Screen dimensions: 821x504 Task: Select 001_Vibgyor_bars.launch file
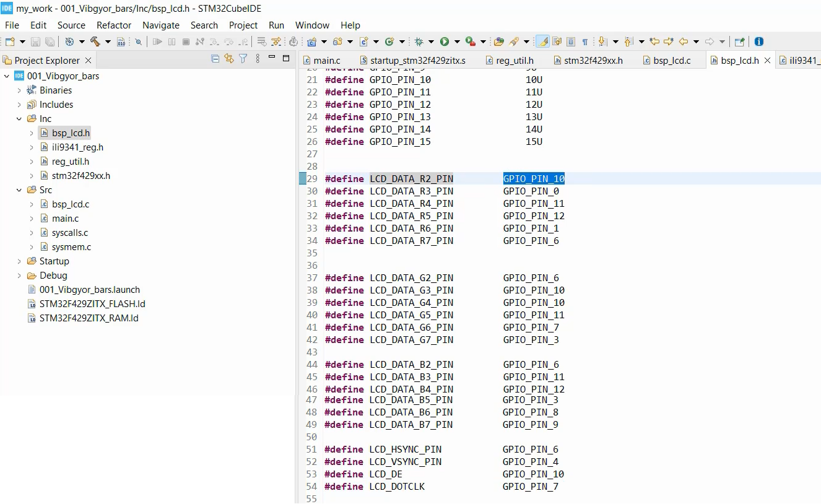click(x=90, y=290)
